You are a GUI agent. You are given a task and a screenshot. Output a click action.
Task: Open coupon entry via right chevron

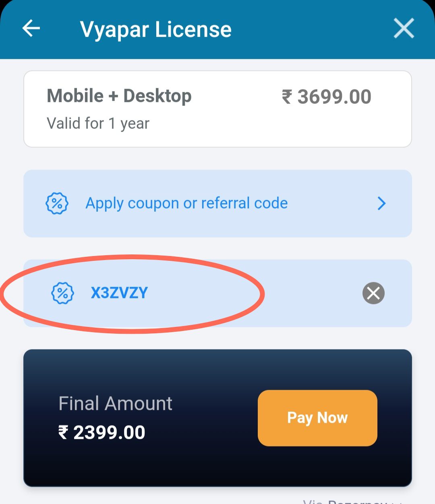[381, 203]
